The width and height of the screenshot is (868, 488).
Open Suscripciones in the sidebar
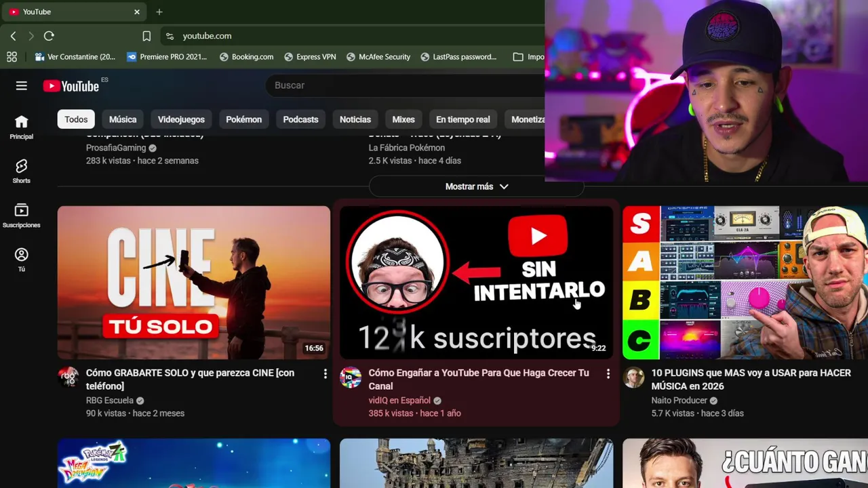pos(21,216)
